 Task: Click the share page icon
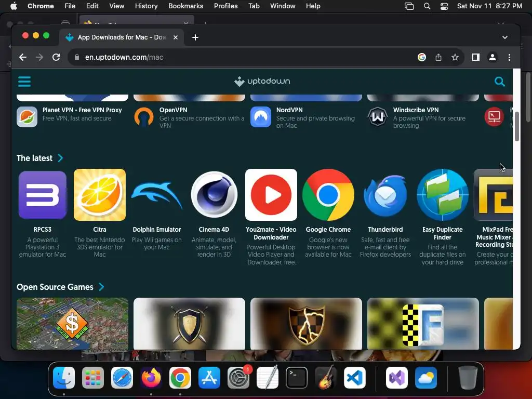(438, 57)
